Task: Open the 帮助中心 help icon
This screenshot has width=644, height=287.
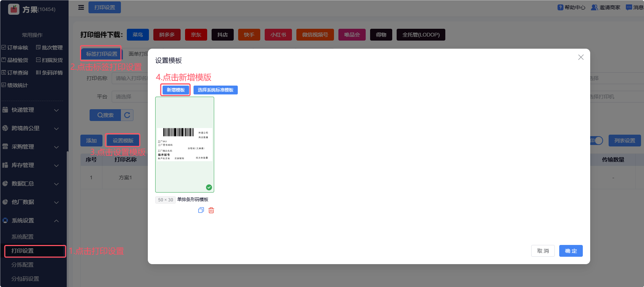Action: click(x=560, y=7)
